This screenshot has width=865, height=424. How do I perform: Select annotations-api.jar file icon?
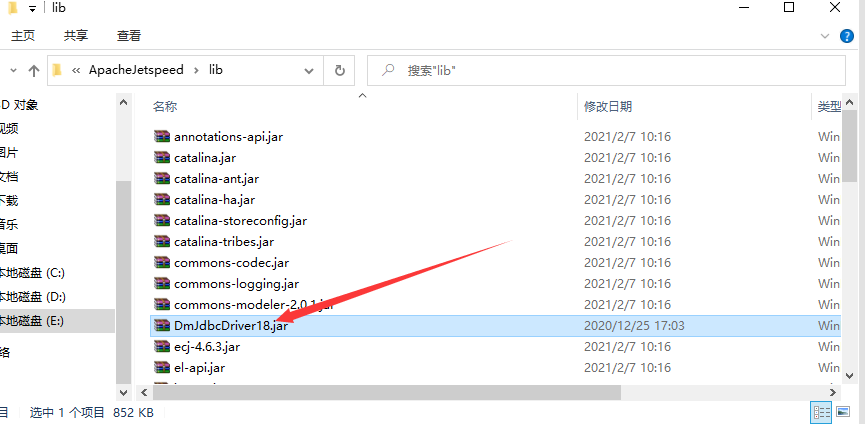(x=162, y=136)
